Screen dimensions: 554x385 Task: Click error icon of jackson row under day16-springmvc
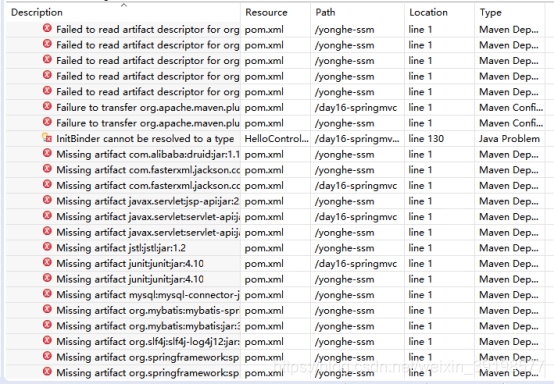[47, 184]
